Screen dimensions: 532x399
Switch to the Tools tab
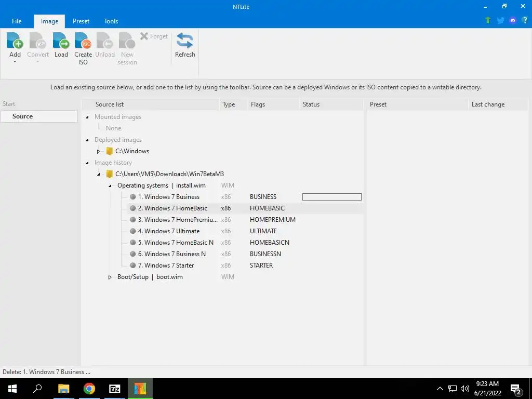[x=111, y=21]
